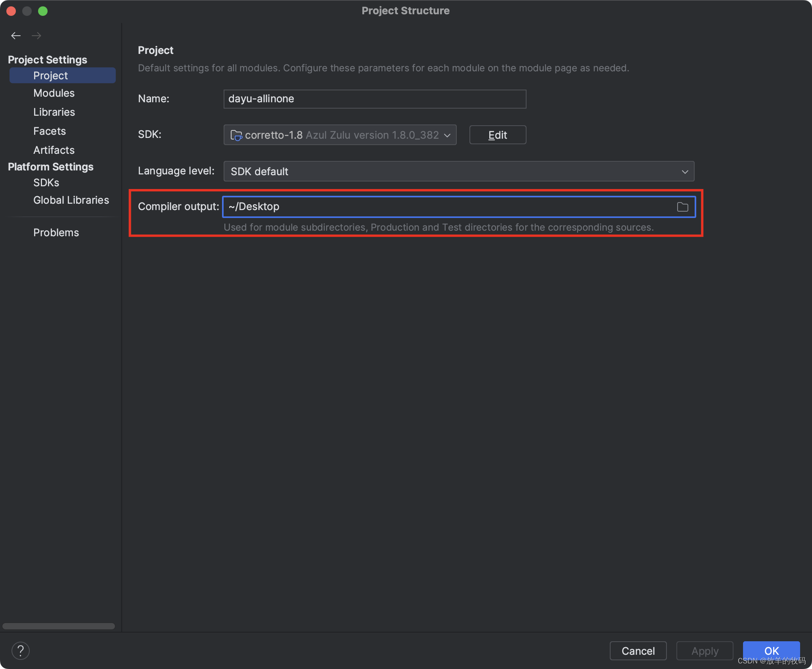Image resolution: width=812 pixels, height=669 pixels.
Task: Open the Libraries settings page
Action: click(x=54, y=112)
